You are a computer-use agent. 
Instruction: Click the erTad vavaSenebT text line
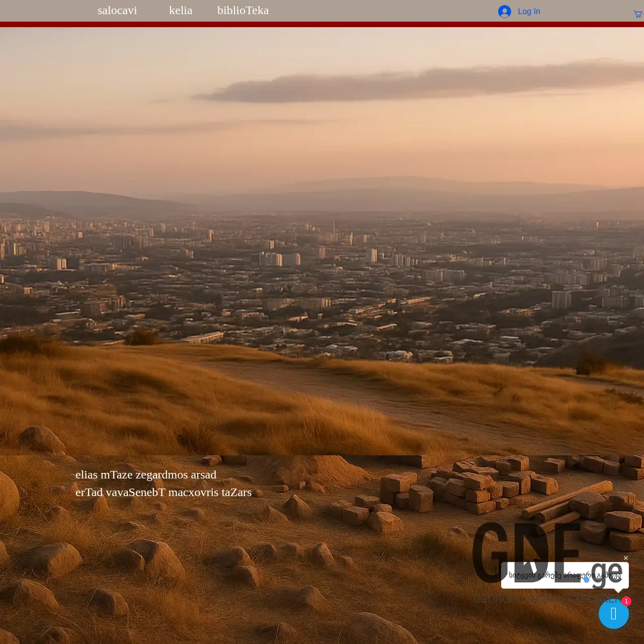tap(164, 492)
